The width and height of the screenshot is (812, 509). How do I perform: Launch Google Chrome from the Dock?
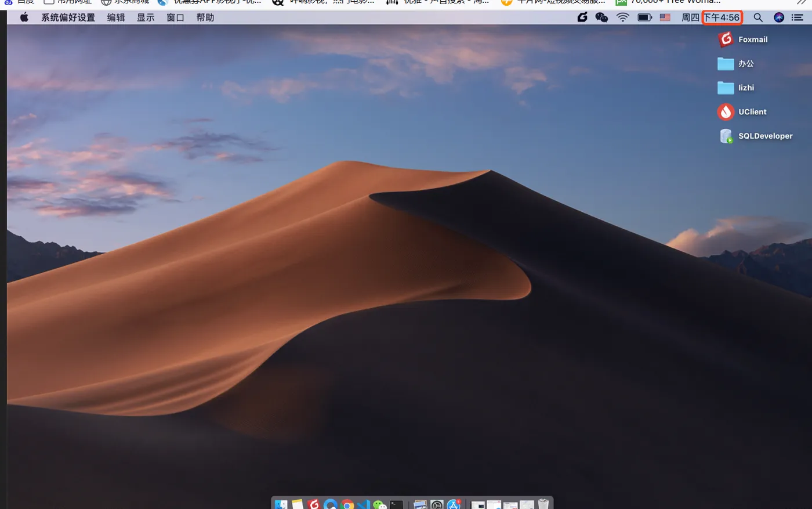(347, 504)
